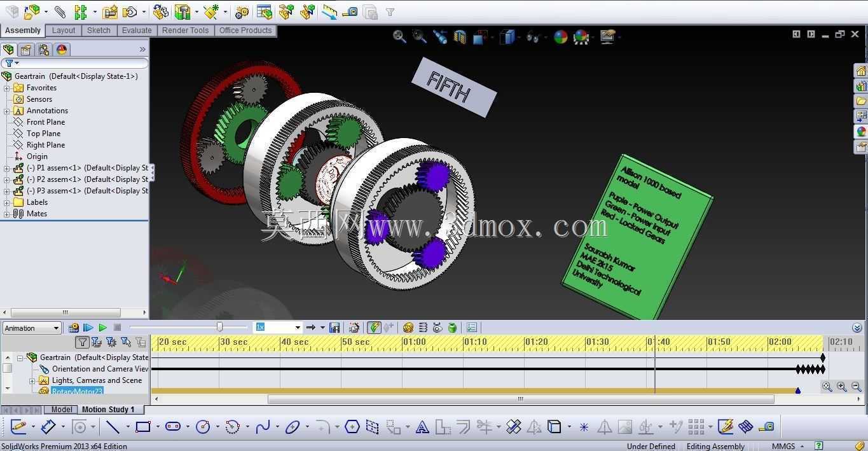868x451 pixels.
Task: Select the Motion Study 1 tab
Action: (x=108, y=410)
